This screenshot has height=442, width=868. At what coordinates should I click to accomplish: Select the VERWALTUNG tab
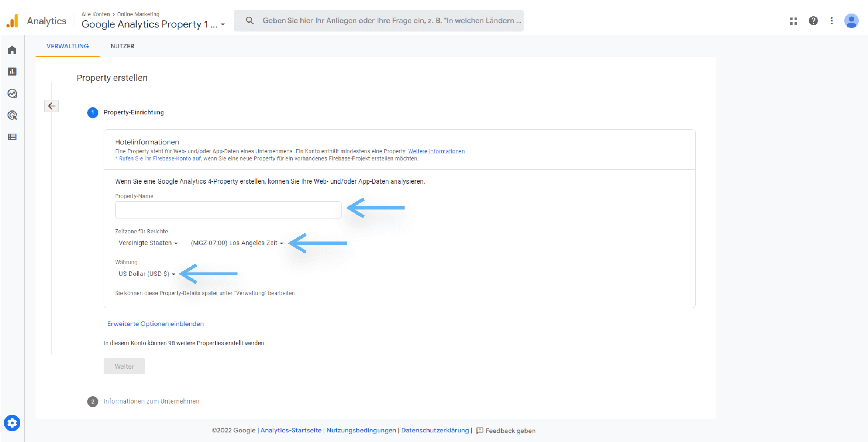[x=68, y=46]
